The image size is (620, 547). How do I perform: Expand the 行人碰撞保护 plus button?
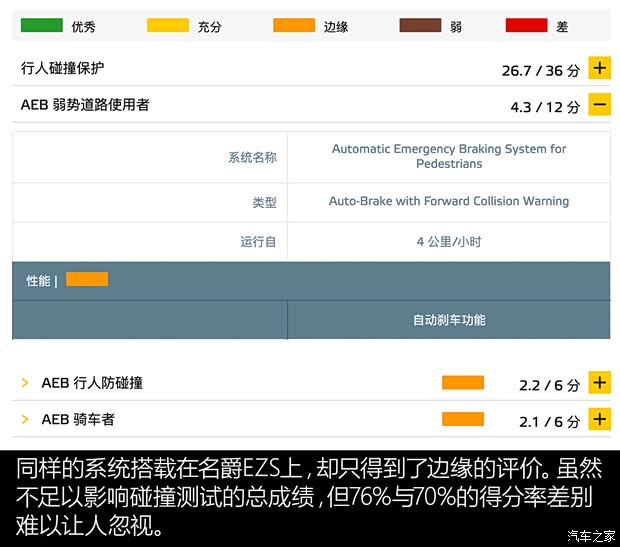point(599,69)
